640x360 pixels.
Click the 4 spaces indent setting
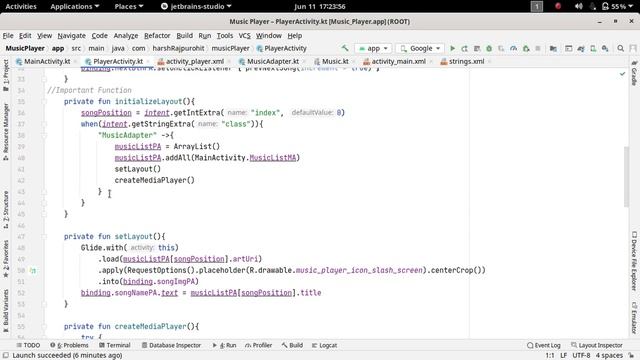pyautogui.click(x=609, y=356)
